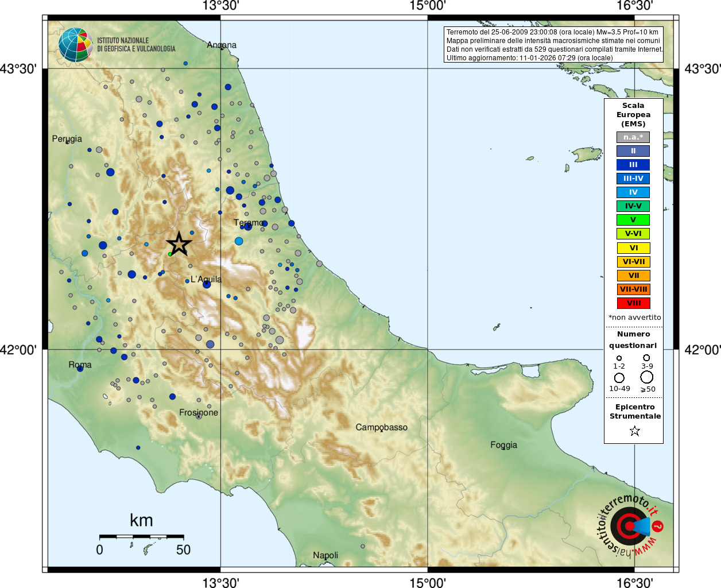The width and height of the screenshot is (721, 588).
Task: Click the 'Dati non verificati estratti da 529 questionari' line
Action: (x=555, y=49)
